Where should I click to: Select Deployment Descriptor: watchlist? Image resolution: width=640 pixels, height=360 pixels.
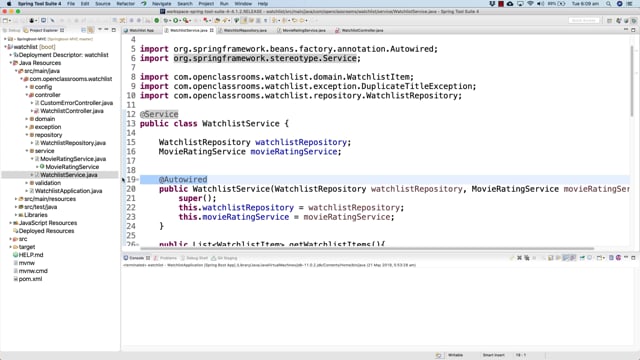pyautogui.click(x=63, y=55)
